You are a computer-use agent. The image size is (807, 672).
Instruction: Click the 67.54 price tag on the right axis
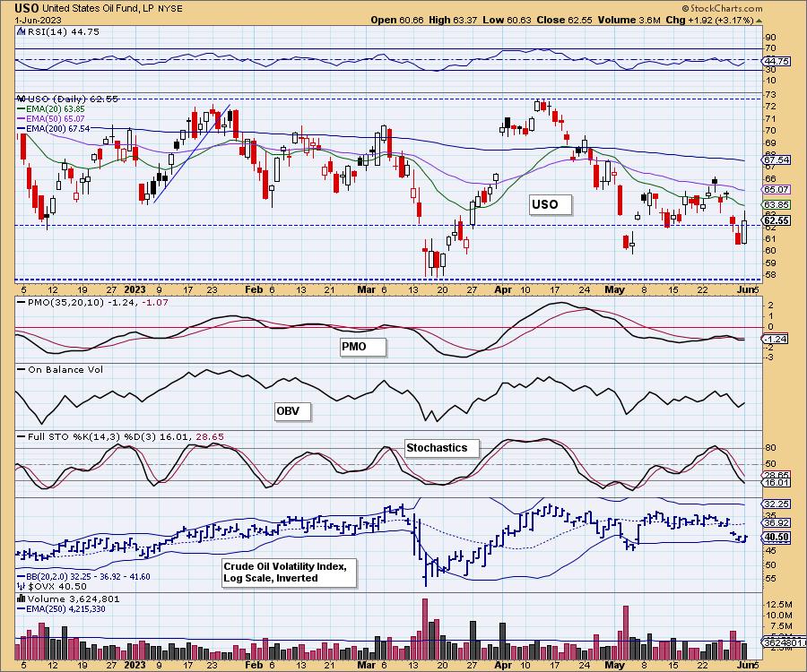777,159
